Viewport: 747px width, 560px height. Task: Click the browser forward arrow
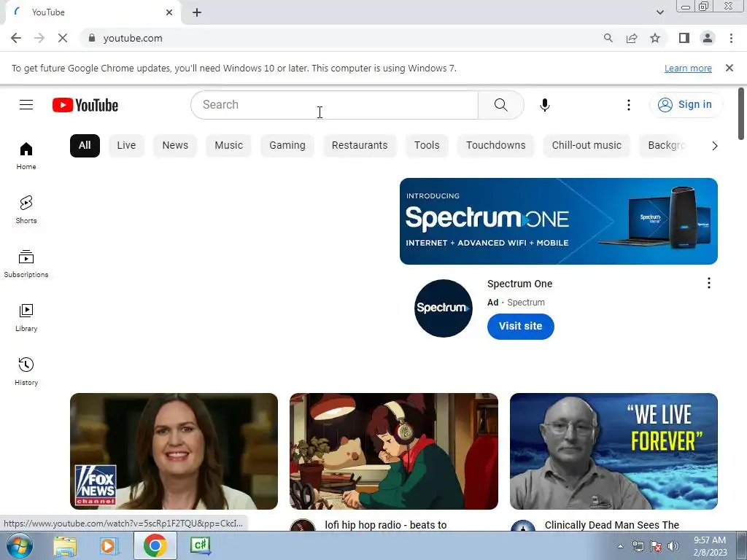39,38
